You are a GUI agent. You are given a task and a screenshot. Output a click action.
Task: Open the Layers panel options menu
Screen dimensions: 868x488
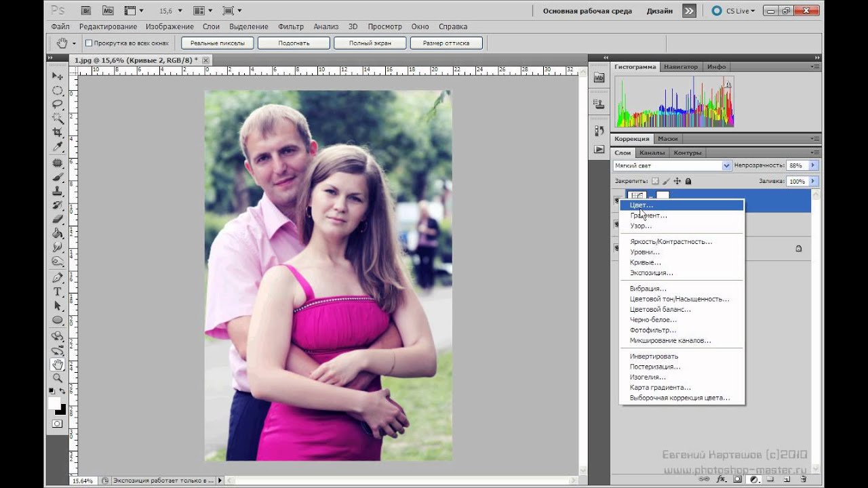[814, 152]
